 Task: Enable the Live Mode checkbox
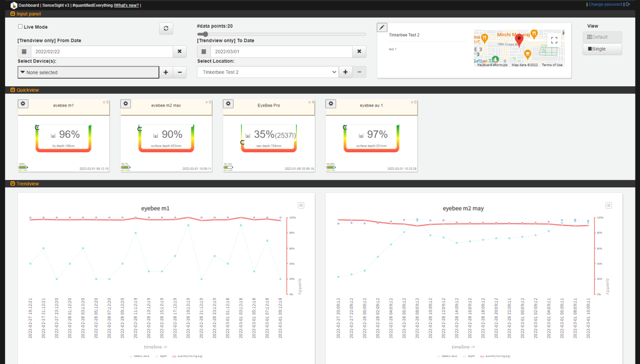point(20,27)
